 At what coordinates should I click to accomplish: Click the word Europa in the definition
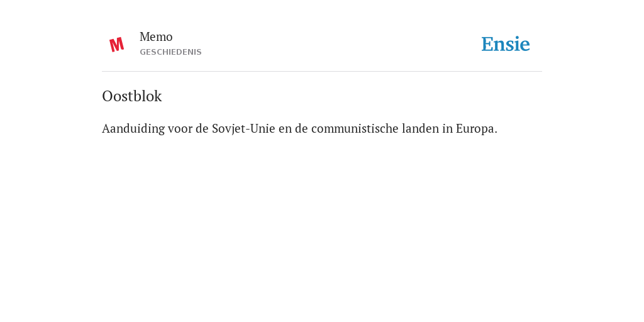tap(477, 129)
